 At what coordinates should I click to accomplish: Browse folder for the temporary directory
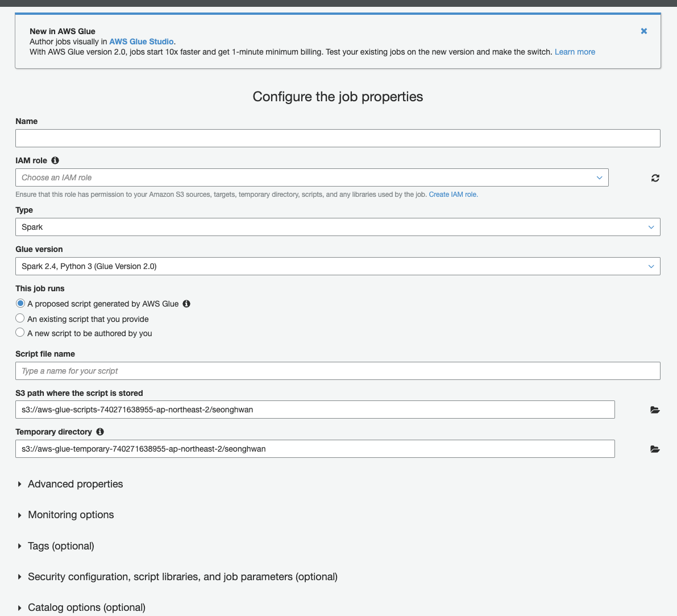tap(655, 449)
